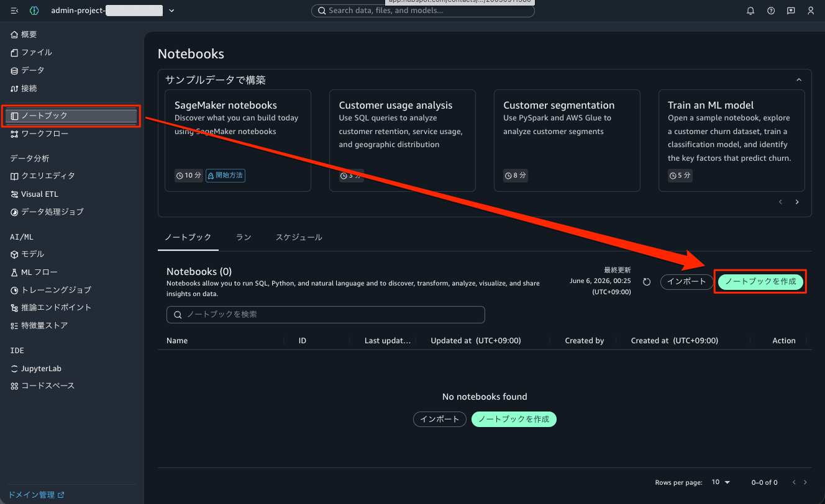The height and width of the screenshot is (504, 825).
Task: Sort by the Name column header
Action: pyautogui.click(x=177, y=341)
